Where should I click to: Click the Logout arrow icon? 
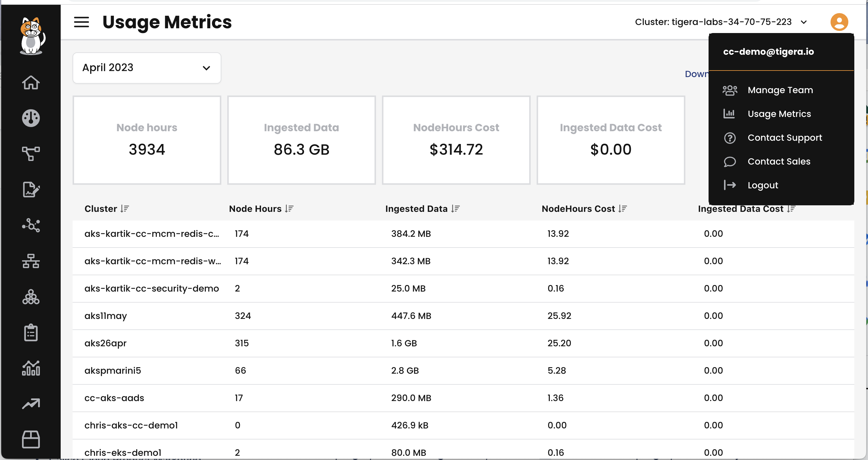click(x=730, y=185)
